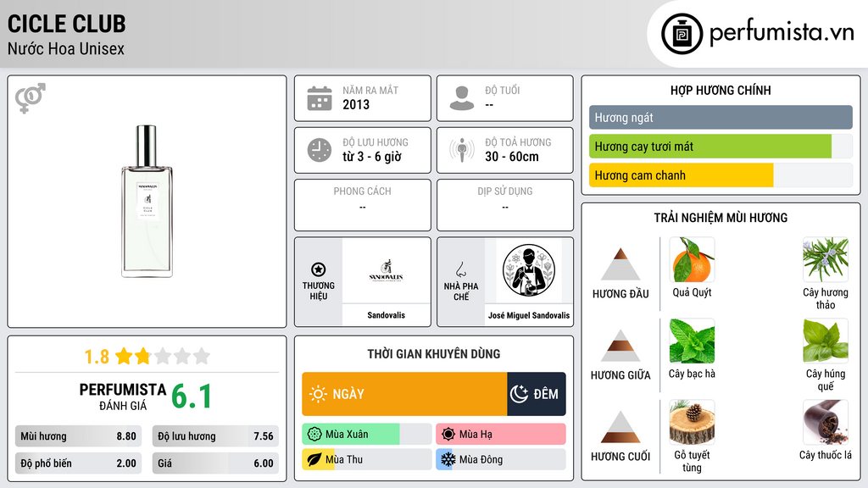Click the Hương ngát accord bar
The width and height of the screenshot is (868, 488).
[721, 117]
